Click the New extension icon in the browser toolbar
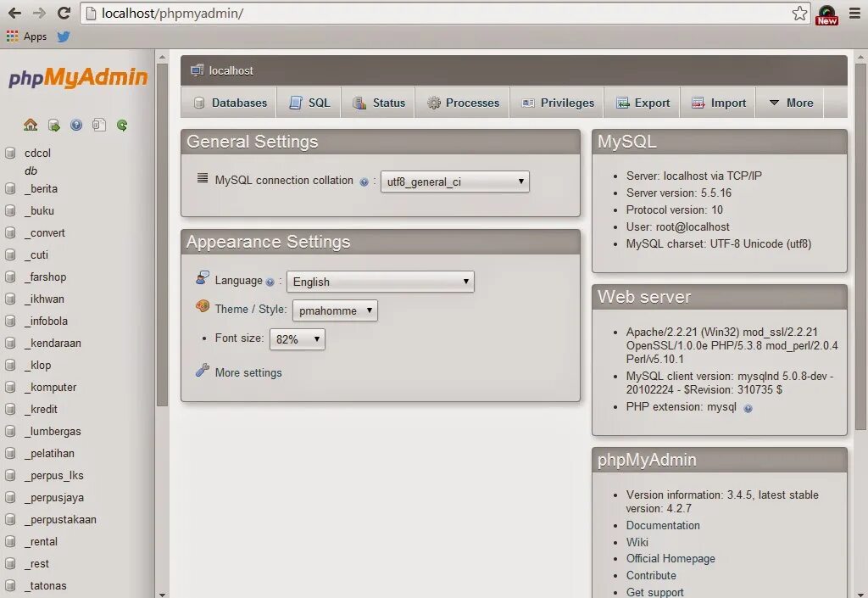The width and height of the screenshot is (868, 598). click(x=827, y=14)
